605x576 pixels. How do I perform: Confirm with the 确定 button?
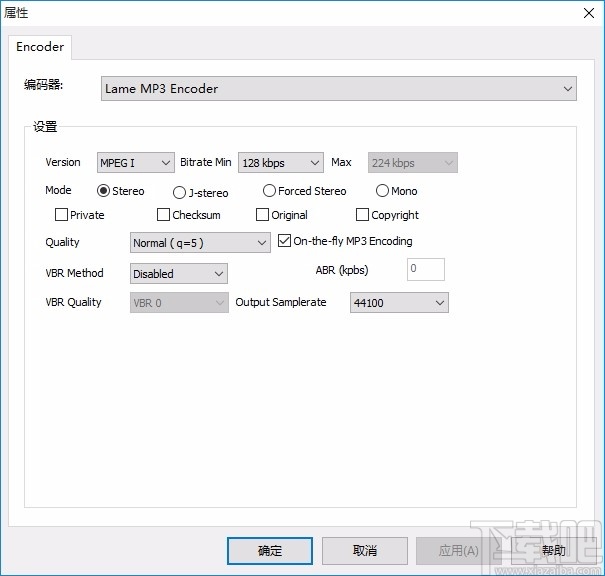[x=270, y=551]
